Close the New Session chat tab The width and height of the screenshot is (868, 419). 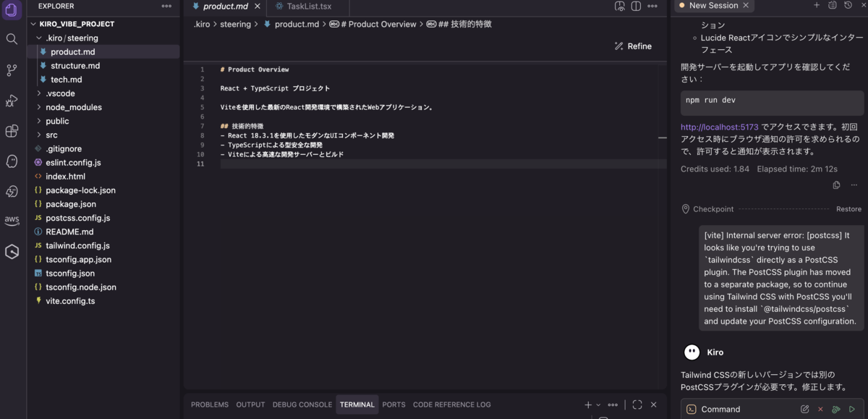coord(746,5)
